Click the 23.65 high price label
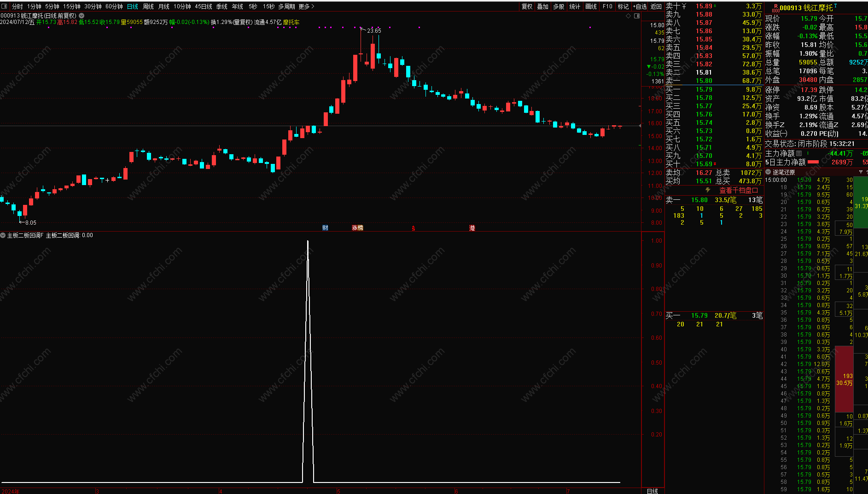Image resolution: width=868 pixels, height=494 pixels. [x=374, y=31]
